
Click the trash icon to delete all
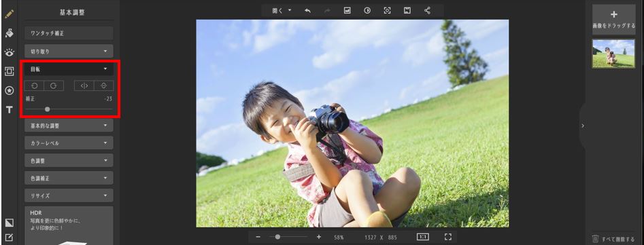pyautogui.click(x=596, y=238)
